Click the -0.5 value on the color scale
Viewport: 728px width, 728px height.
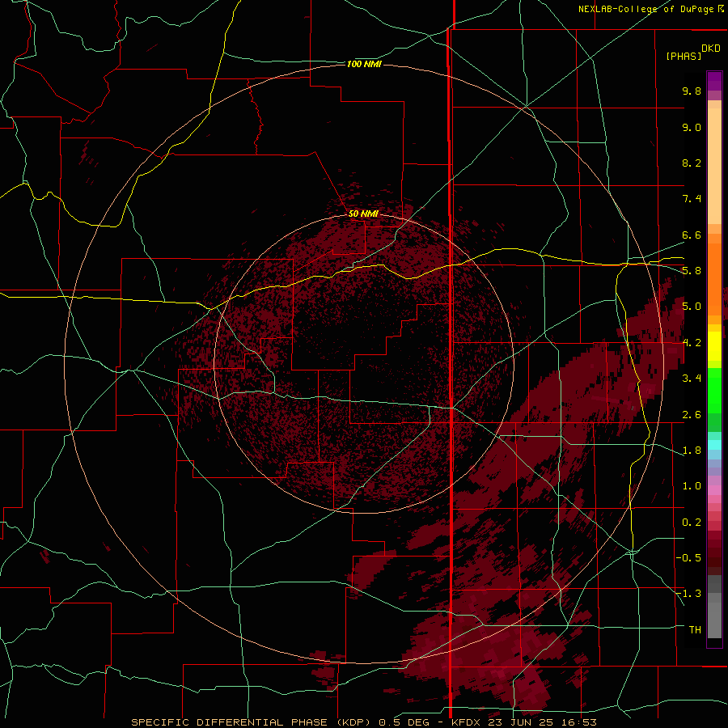[688, 558]
